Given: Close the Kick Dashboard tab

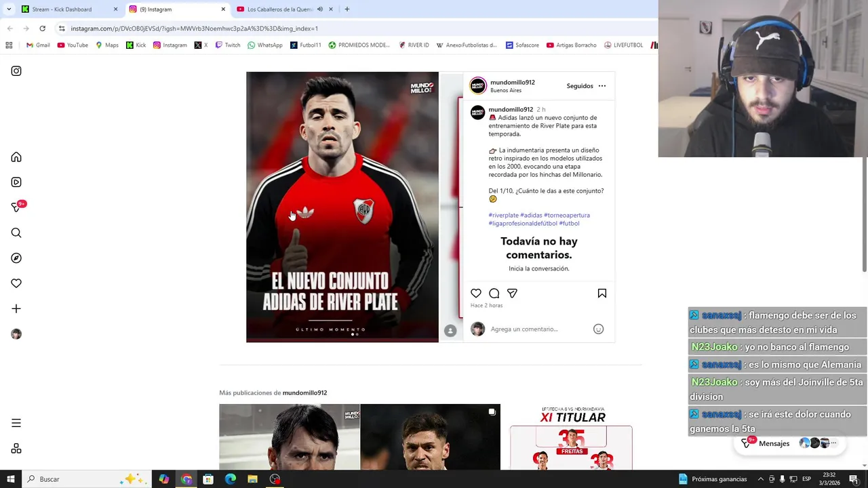Looking at the screenshot, I should tap(115, 9).
